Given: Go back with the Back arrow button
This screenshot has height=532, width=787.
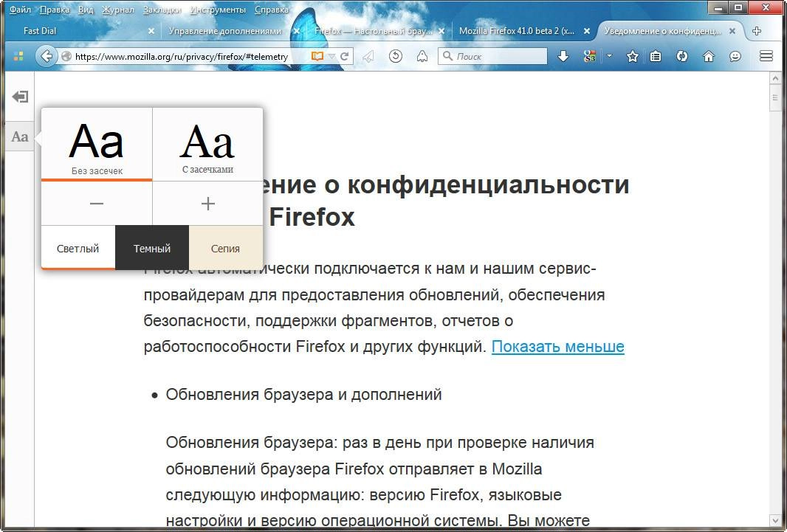Looking at the screenshot, I should click(47, 56).
